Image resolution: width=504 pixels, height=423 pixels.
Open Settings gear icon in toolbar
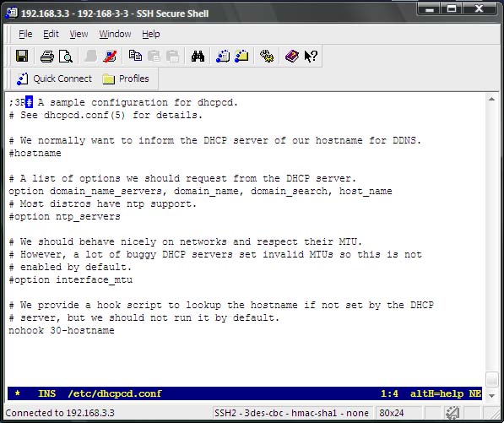pyautogui.click(x=267, y=57)
